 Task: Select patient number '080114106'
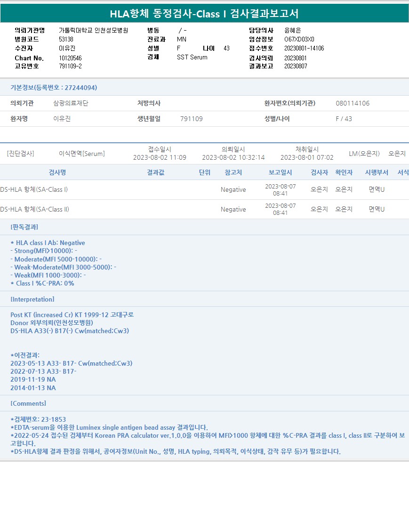click(x=353, y=103)
